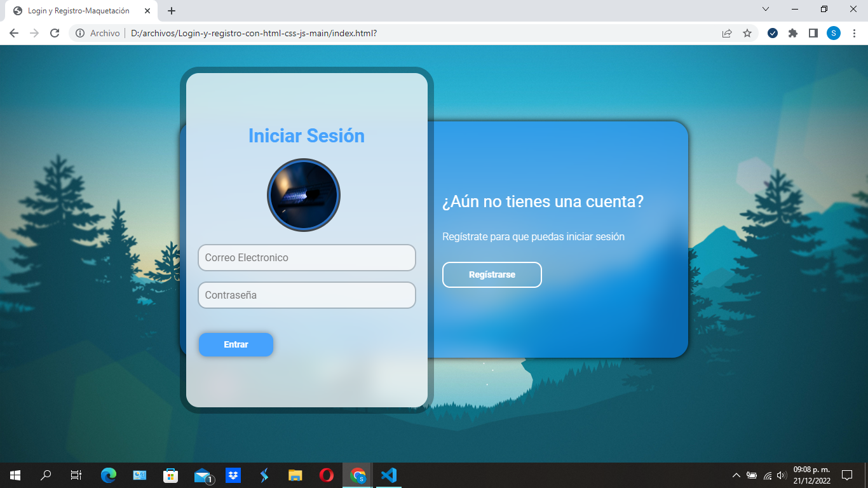Open the tab search chevron
Screen dimensions: 868x488
[x=765, y=10]
